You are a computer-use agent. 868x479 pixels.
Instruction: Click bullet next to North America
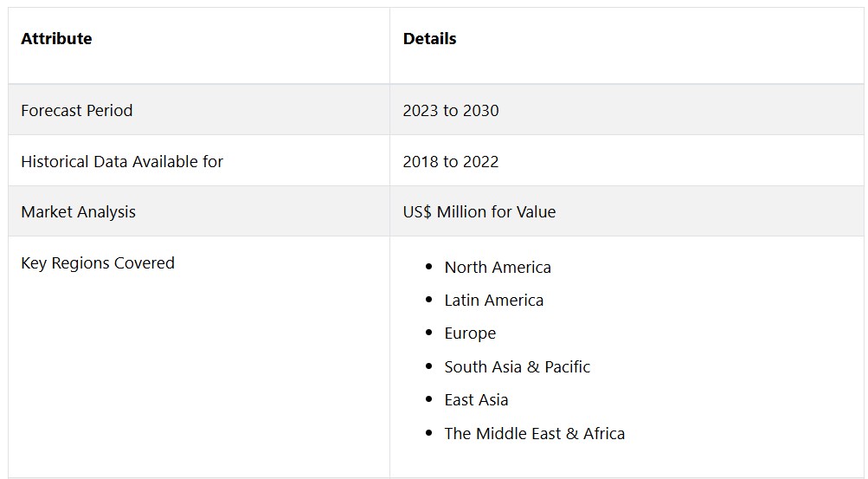tap(429, 267)
